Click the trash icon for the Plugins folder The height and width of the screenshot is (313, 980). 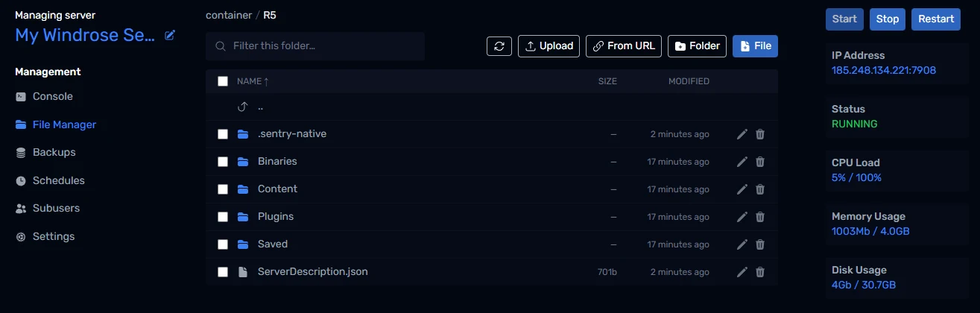point(760,217)
